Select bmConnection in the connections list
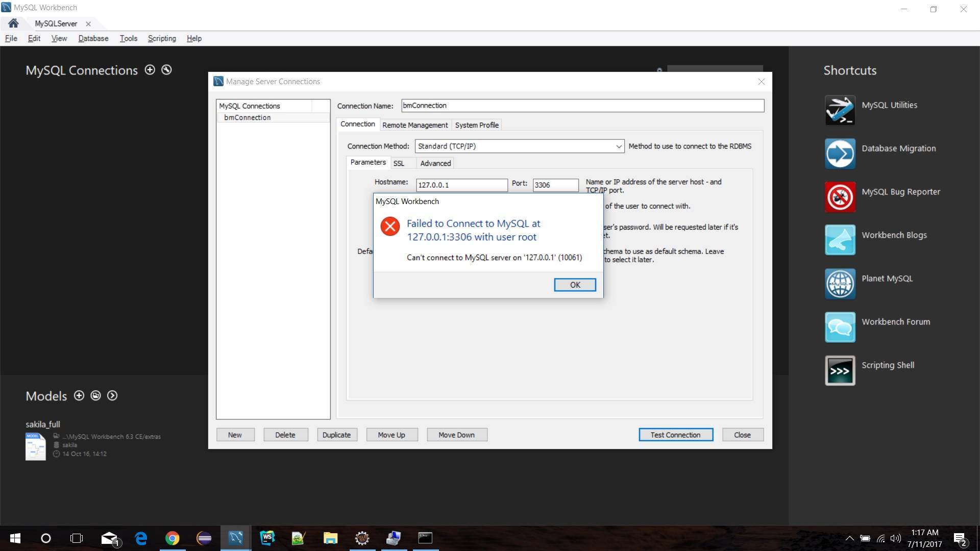The width and height of the screenshot is (980, 551). pyautogui.click(x=273, y=117)
